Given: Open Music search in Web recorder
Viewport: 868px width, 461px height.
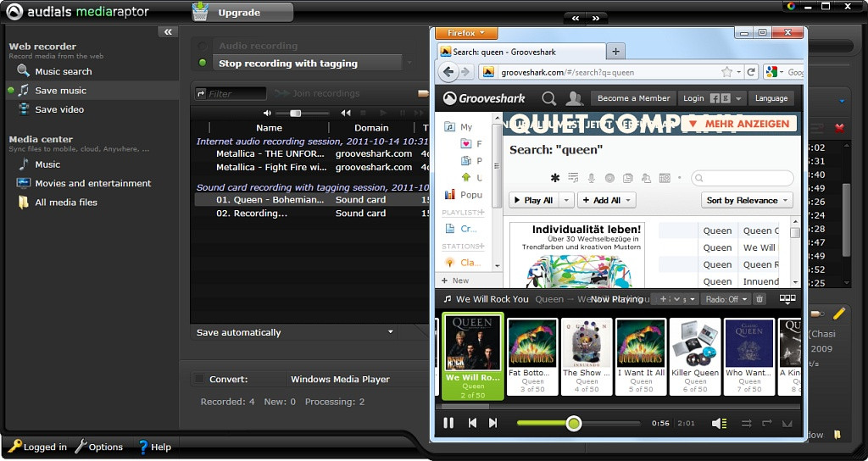Looking at the screenshot, I should 54,71.
